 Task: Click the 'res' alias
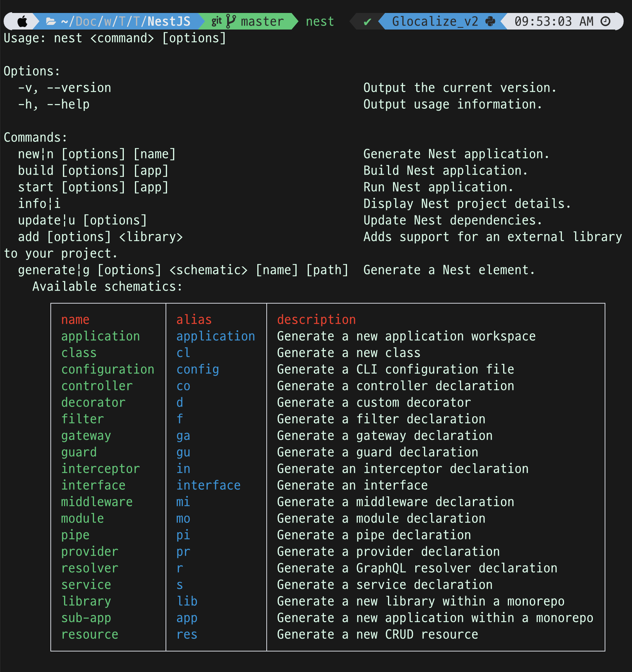tap(187, 635)
